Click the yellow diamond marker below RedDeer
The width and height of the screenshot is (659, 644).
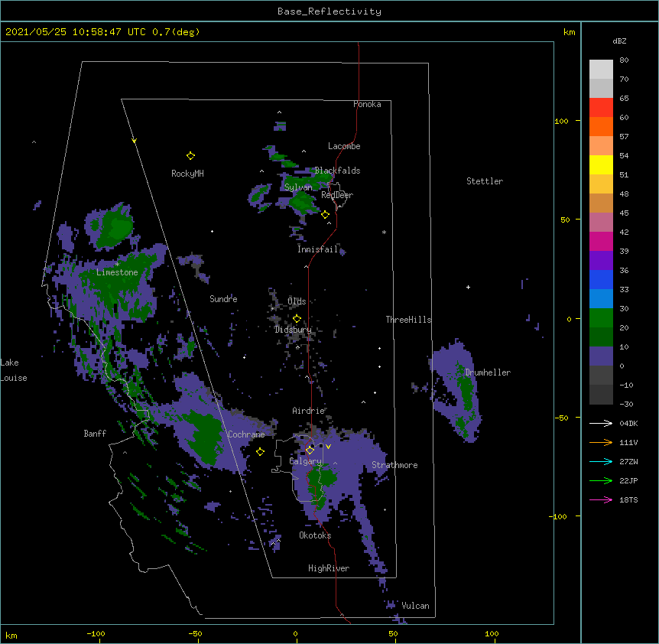(325, 215)
